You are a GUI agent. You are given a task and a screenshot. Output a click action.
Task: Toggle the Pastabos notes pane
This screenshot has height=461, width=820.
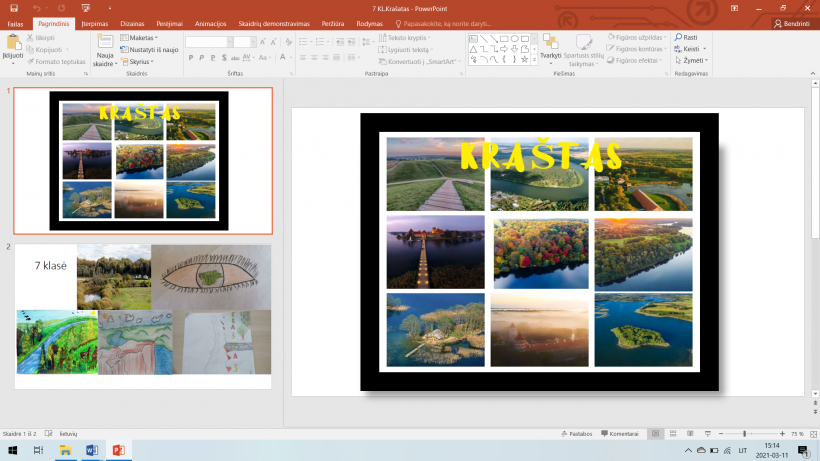click(x=576, y=434)
